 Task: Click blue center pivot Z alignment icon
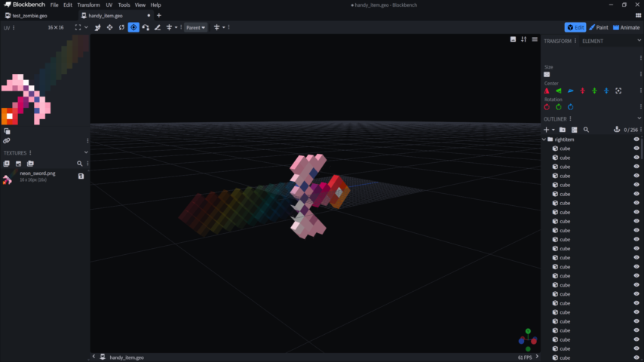click(606, 90)
